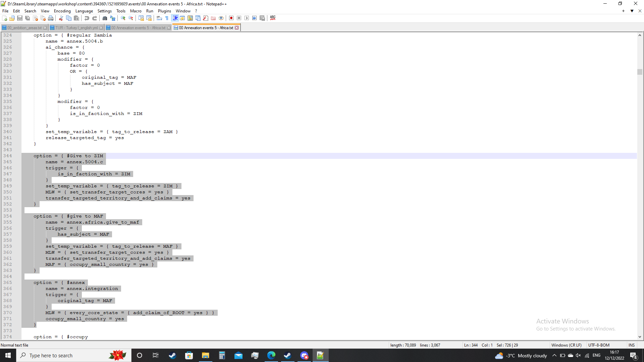Image resolution: width=644 pixels, height=362 pixels.
Task: Start macro recording with the red record icon
Action: pyautogui.click(x=231, y=18)
